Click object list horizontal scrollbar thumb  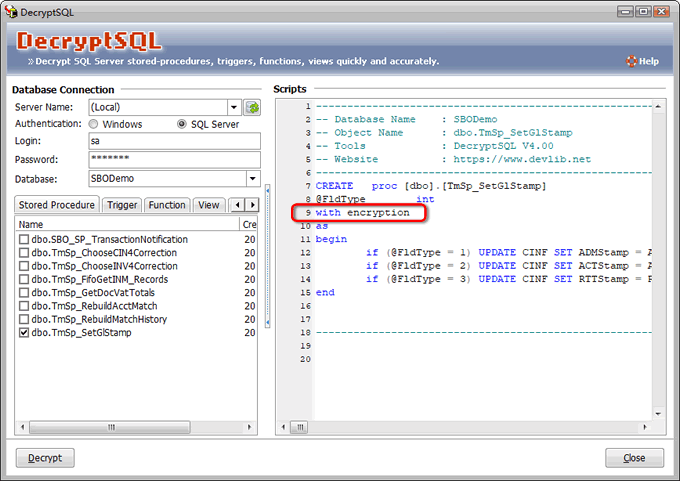click(x=110, y=427)
